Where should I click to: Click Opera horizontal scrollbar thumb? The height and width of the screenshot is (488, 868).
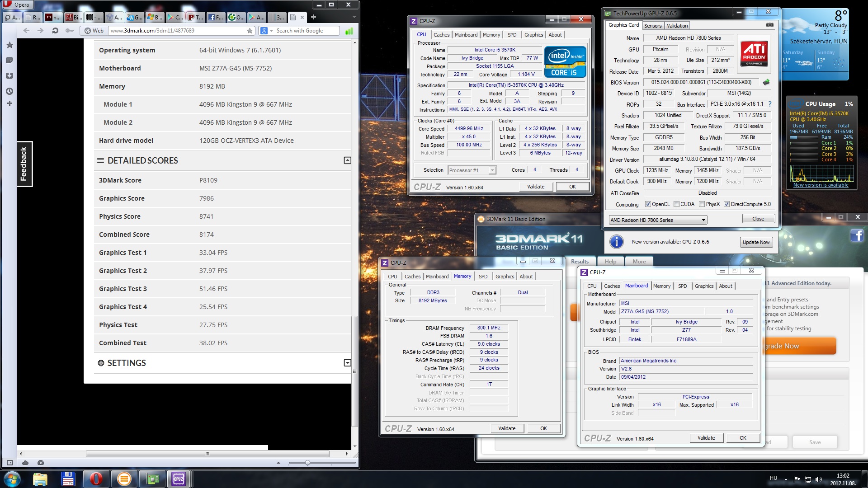pyautogui.click(x=208, y=454)
